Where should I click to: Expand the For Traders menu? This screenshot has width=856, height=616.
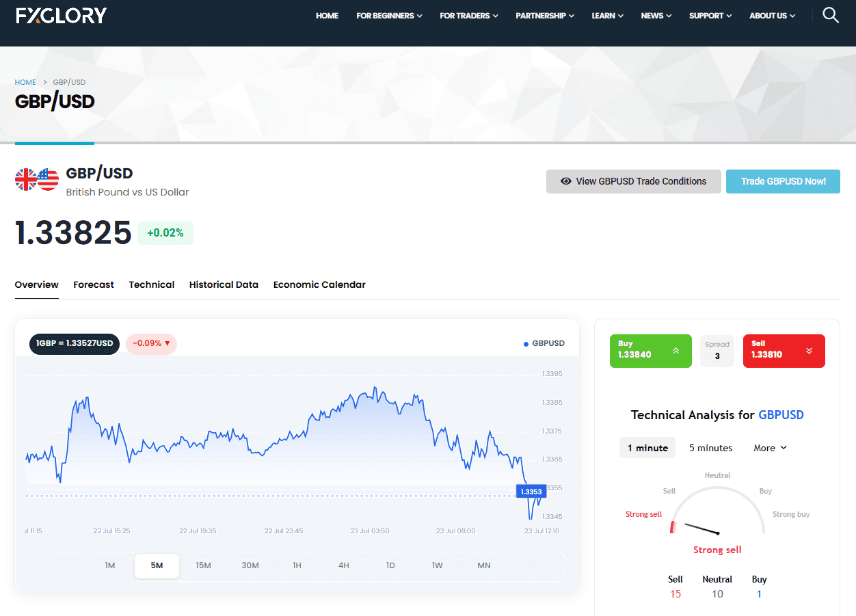pyautogui.click(x=469, y=16)
